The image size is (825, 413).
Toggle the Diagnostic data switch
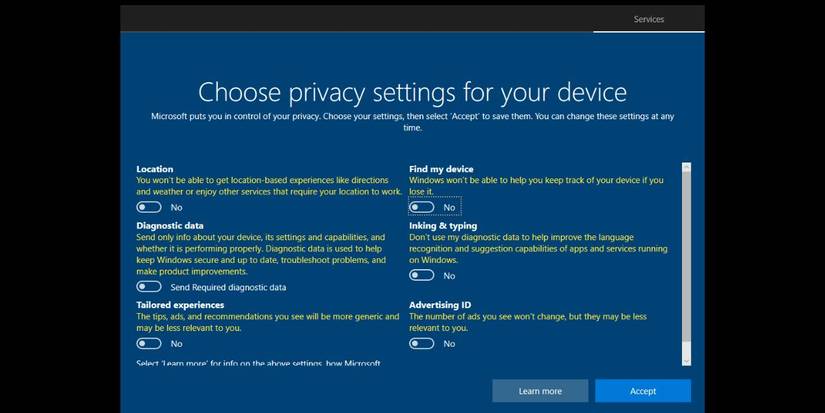coord(149,287)
